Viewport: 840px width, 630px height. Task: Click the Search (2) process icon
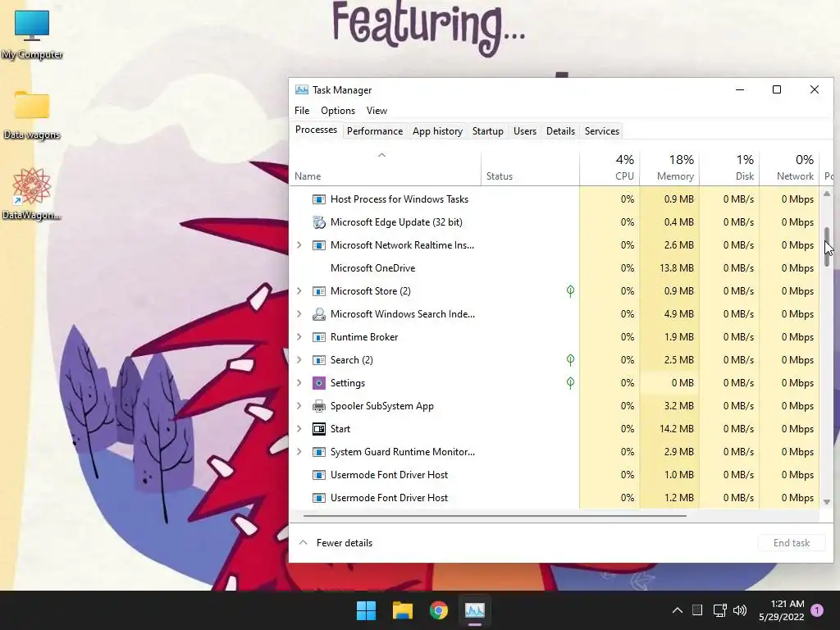(x=319, y=360)
